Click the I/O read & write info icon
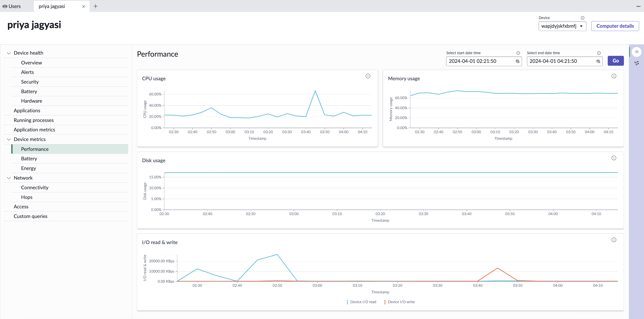The height and width of the screenshot is (319, 644). point(614,240)
